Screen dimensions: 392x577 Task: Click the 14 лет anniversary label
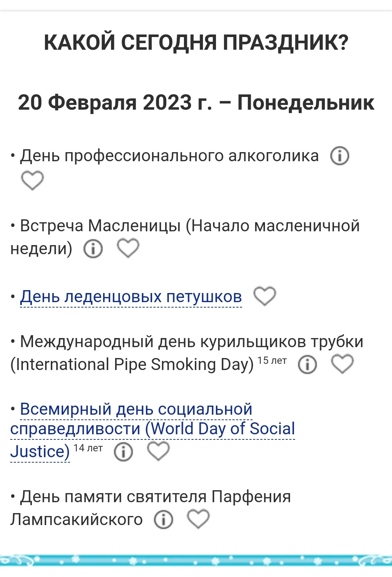88,448
